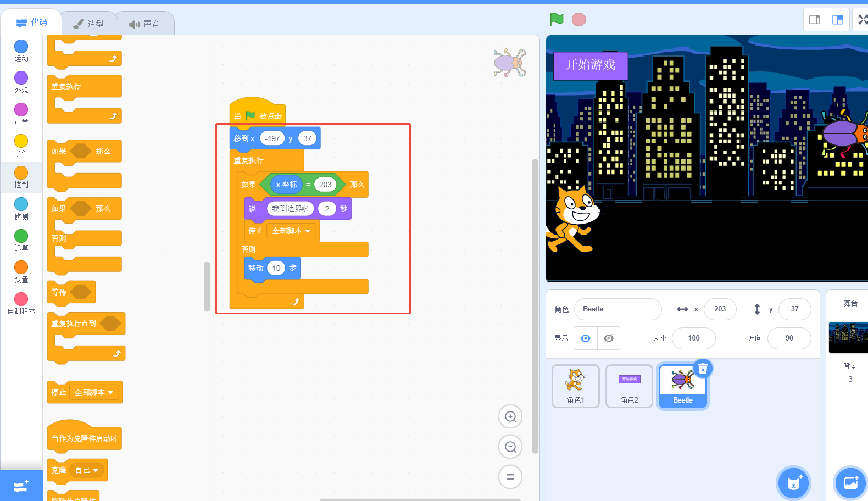
Task: Edit the sprite name field Beetle
Action: click(x=618, y=309)
